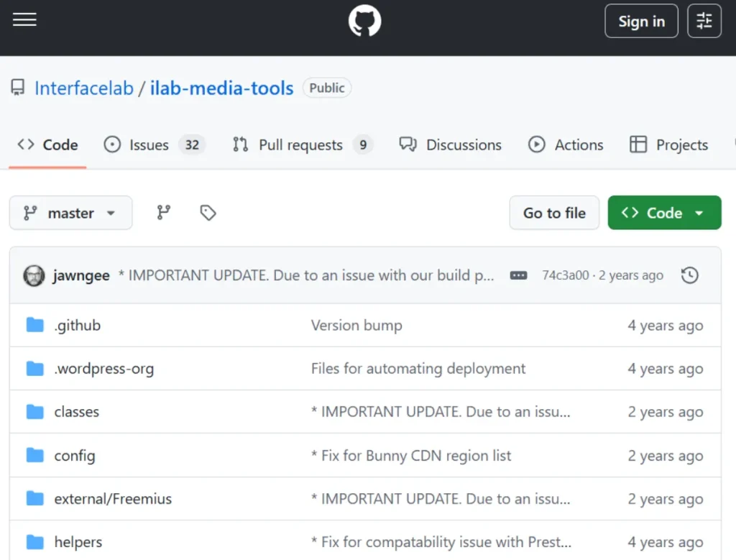Open the hamburger navigation menu
Viewport: 736px width, 560px height.
tap(24, 19)
